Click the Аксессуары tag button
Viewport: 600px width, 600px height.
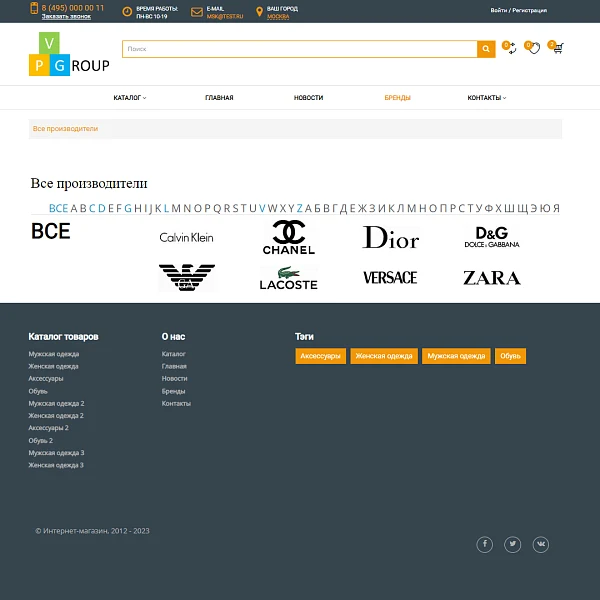[320, 356]
